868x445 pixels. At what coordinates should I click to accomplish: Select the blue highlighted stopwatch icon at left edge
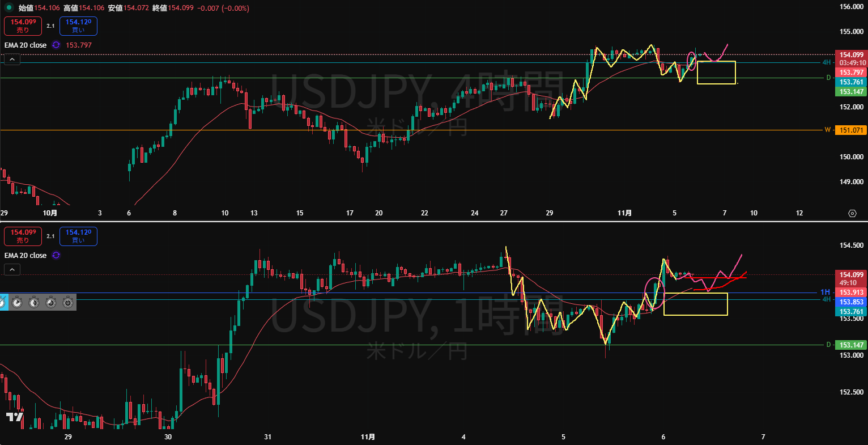pos(3,303)
